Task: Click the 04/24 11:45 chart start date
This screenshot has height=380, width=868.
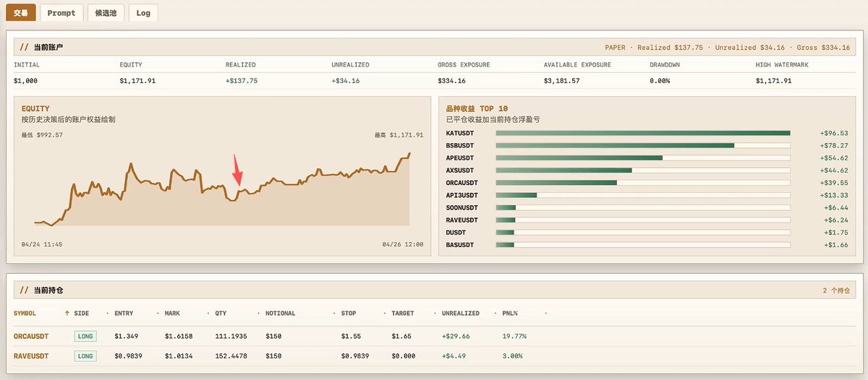Action: [42, 244]
